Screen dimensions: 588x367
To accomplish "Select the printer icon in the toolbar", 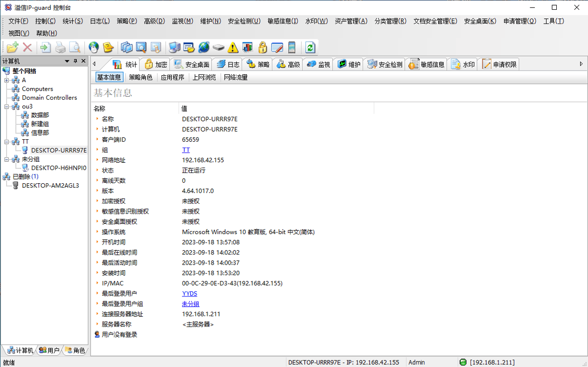I will [60, 47].
